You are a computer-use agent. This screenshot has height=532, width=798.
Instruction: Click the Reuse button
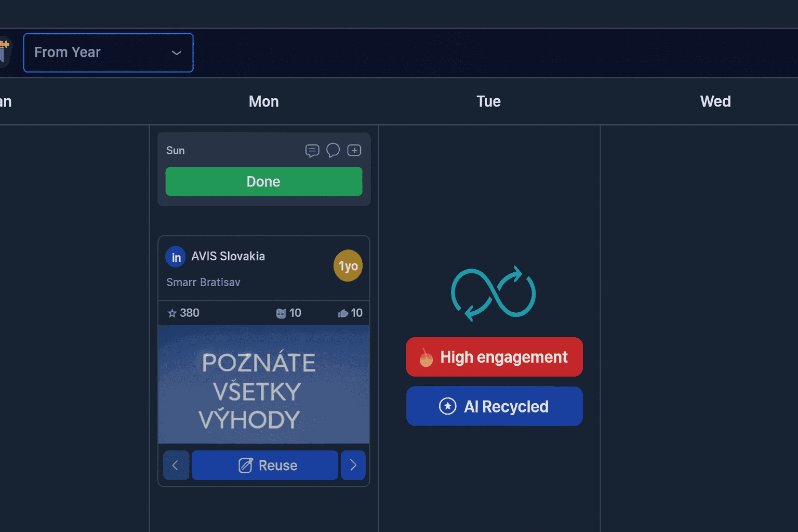click(265, 465)
